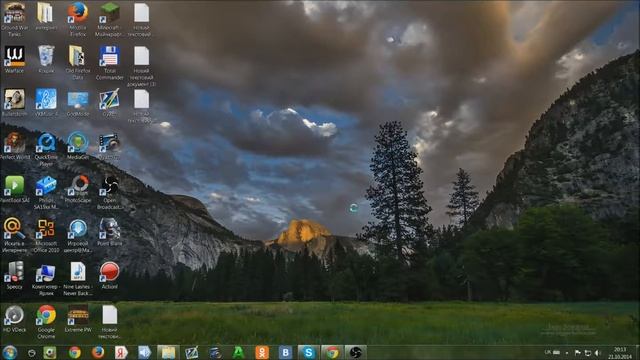Click the Odnoklassniki orange taskbar icon
The width and height of the screenshot is (640, 360).
[x=262, y=352]
